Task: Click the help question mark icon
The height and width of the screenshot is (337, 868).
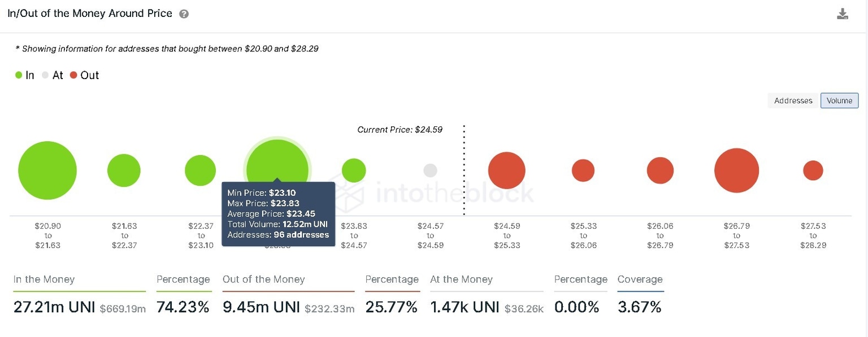Action: point(184,14)
